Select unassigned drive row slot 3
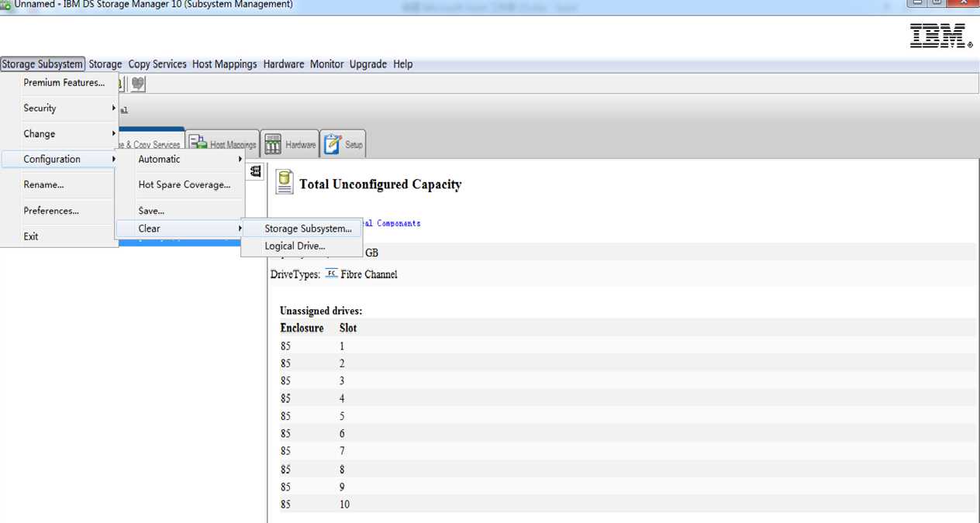The image size is (980, 523). 628,381
